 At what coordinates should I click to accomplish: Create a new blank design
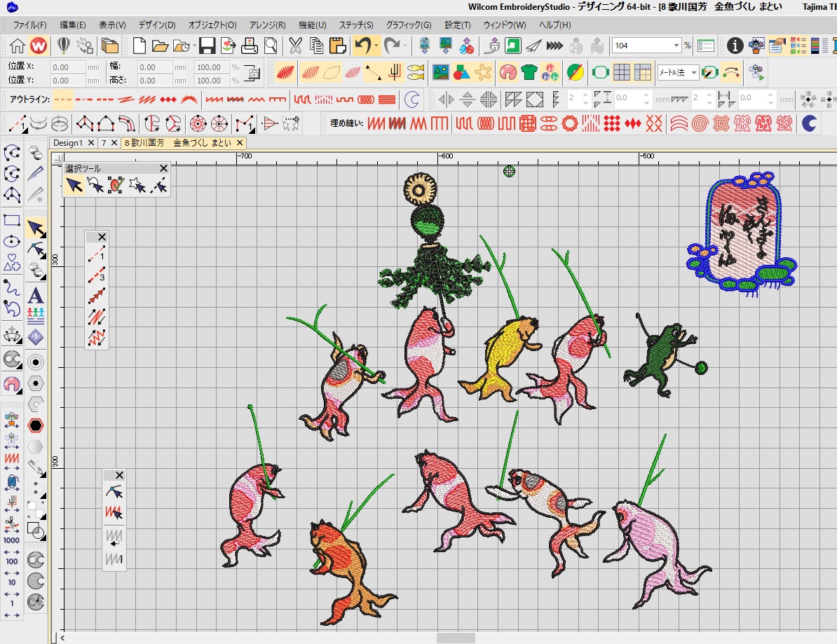coord(139,46)
